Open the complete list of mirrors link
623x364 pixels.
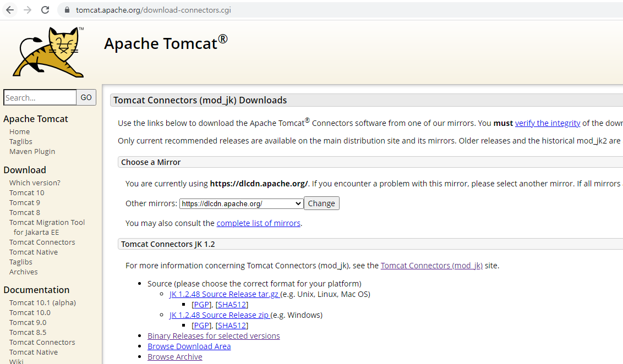[258, 223]
